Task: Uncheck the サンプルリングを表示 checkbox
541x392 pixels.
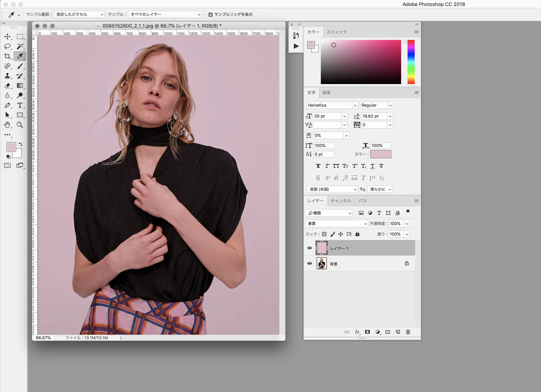Action: [210, 14]
